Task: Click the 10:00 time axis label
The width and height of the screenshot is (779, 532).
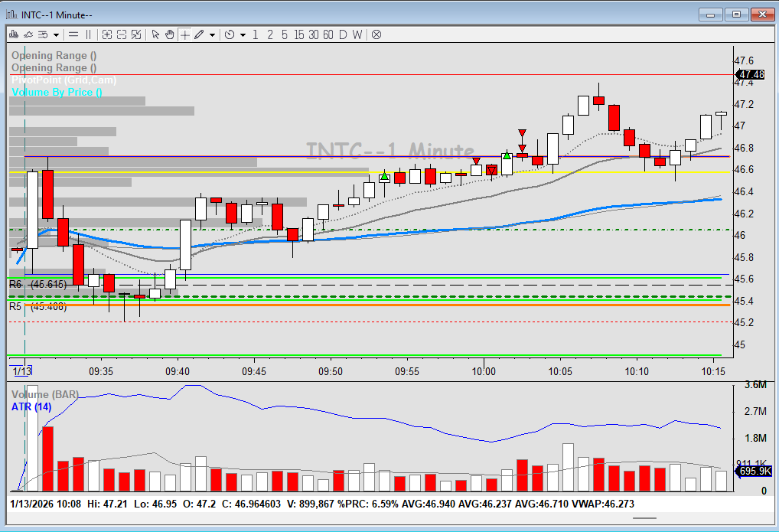Action: (484, 371)
